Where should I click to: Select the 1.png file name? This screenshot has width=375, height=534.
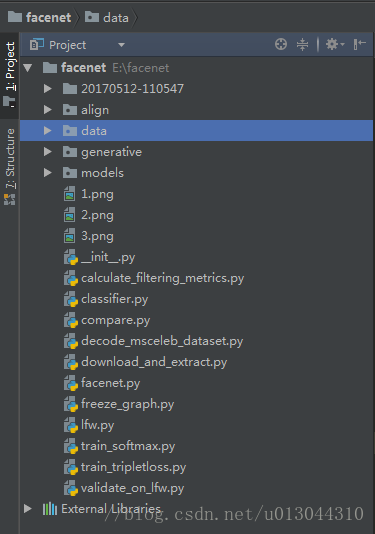pyautogui.click(x=97, y=194)
